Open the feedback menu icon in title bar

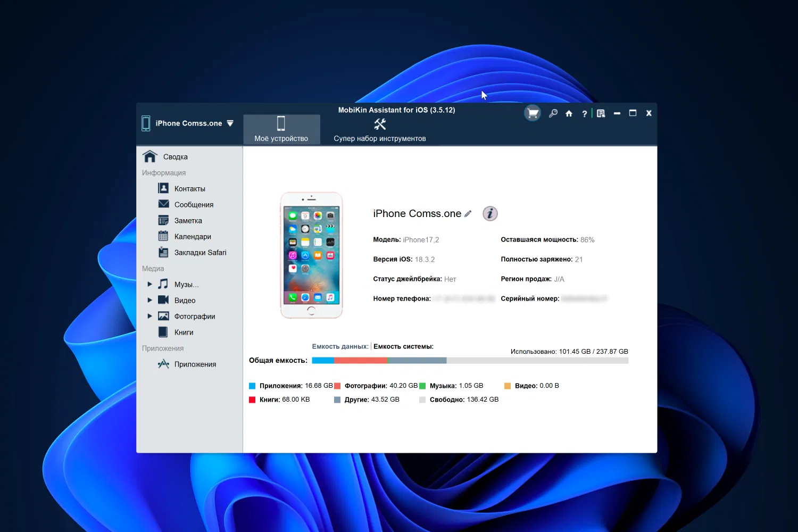[601, 113]
